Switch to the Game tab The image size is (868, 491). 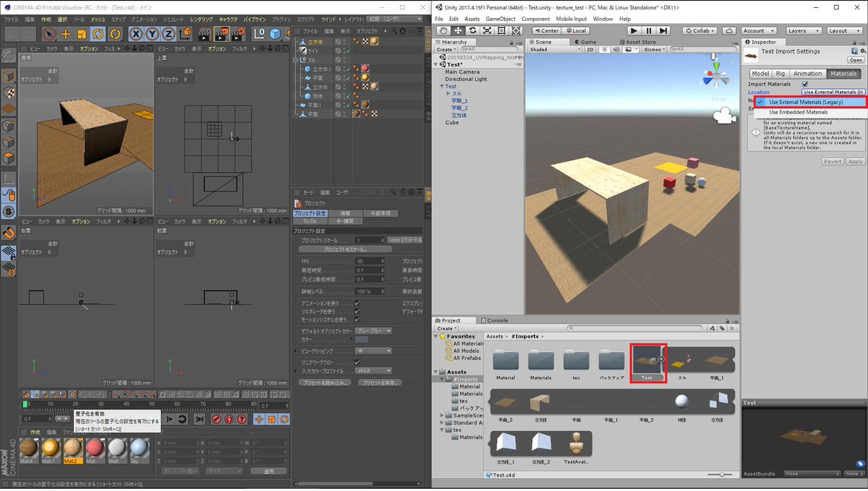(585, 42)
